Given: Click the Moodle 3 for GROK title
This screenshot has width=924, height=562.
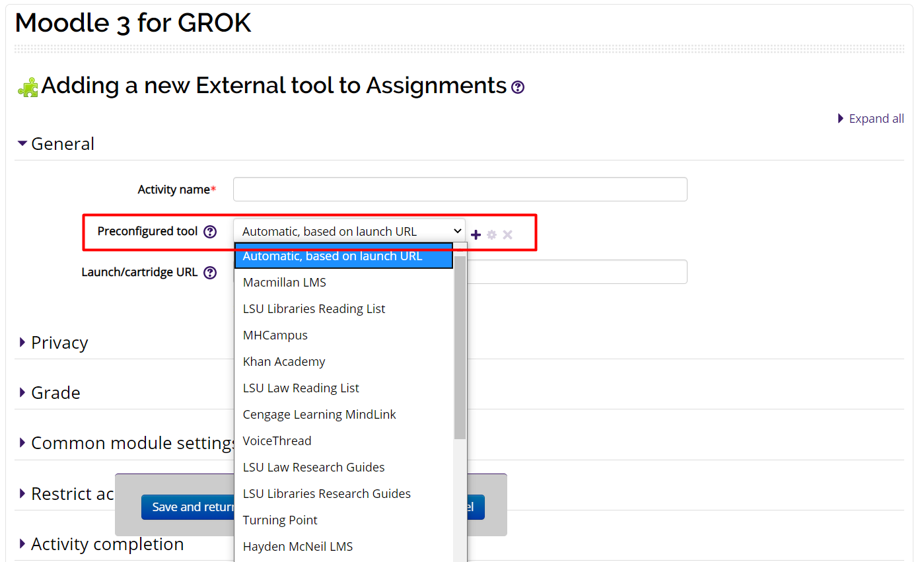Looking at the screenshot, I should click(133, 23).
